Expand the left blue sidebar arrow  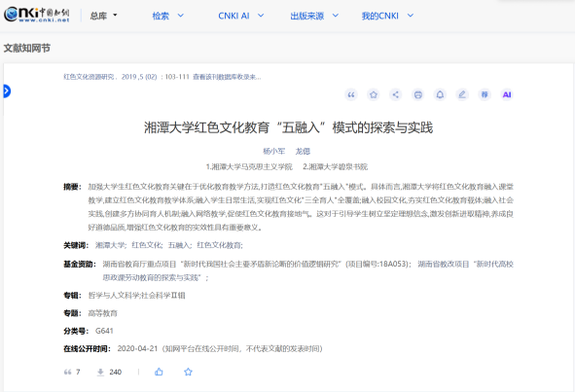click(x=7, y=90)
